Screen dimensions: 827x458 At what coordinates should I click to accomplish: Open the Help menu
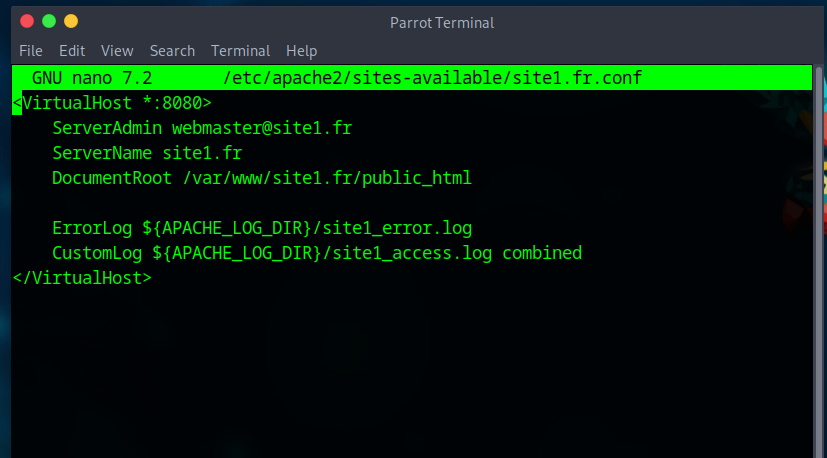click(301, 51)
